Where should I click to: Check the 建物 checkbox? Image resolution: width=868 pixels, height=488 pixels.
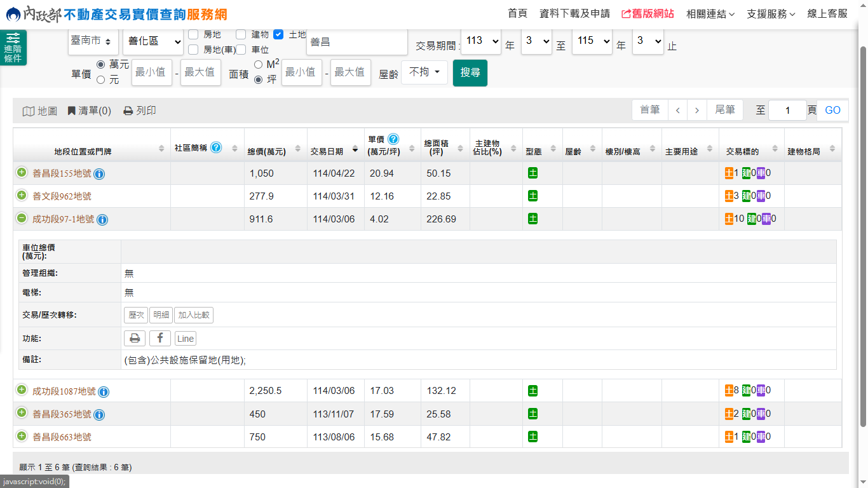[241, 34]
